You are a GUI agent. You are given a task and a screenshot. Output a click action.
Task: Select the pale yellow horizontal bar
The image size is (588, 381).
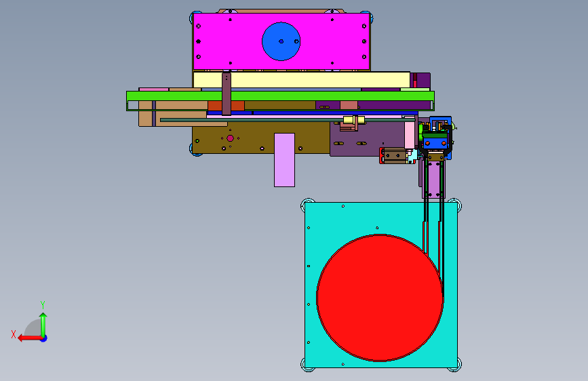(302, 80)
